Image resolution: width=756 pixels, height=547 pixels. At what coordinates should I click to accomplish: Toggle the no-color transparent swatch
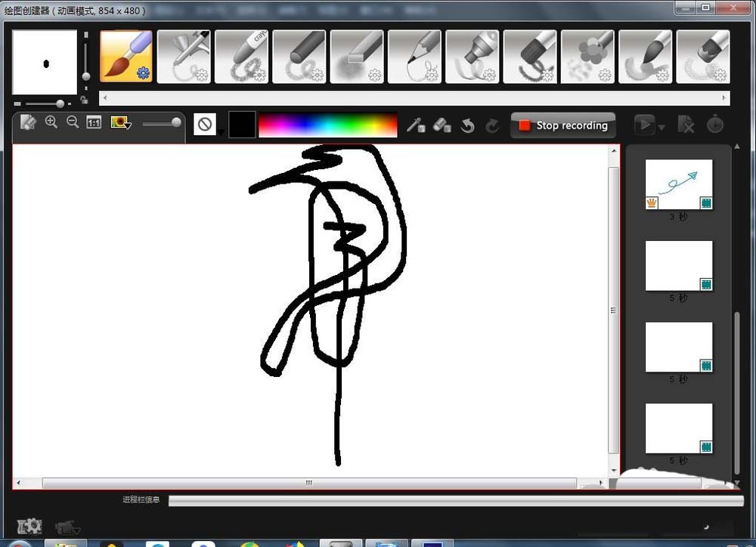(x=205, y=125)
